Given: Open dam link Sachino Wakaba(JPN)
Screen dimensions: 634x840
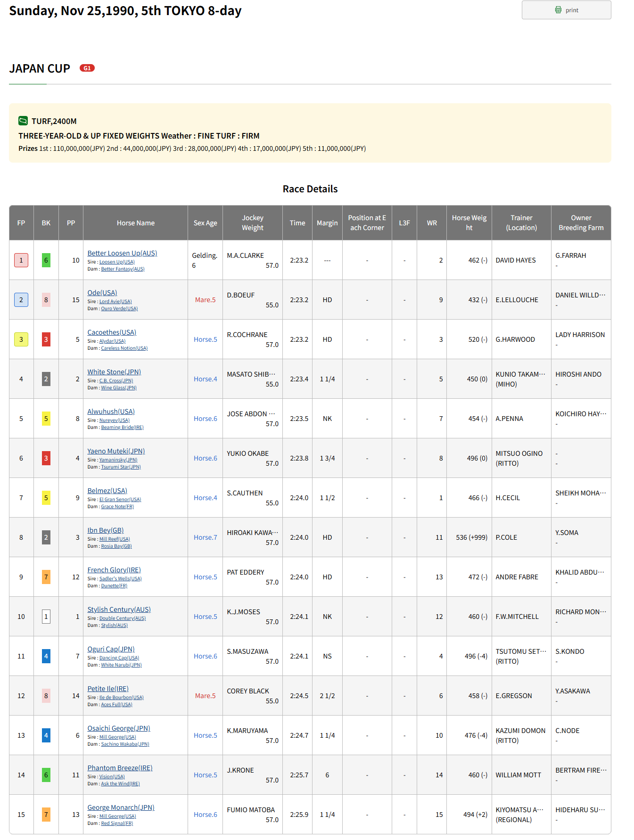Looking at the screenshot, I should tap(125, 744).
